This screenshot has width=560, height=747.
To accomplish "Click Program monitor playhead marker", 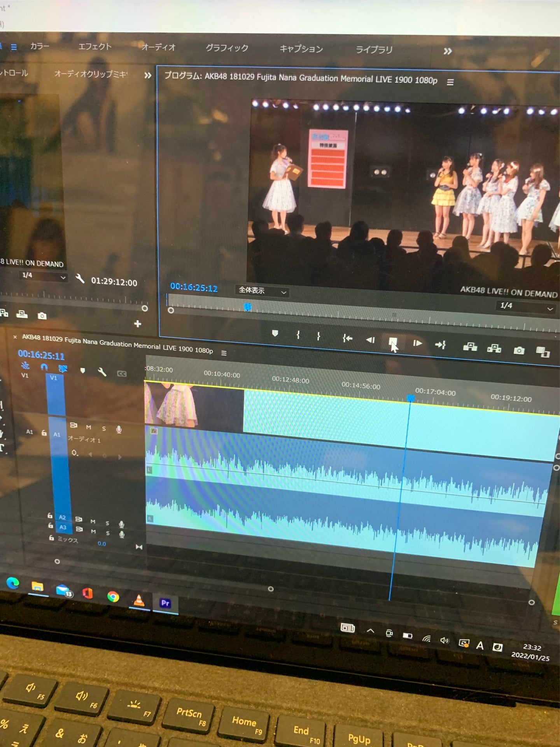I will click(247, 307).
